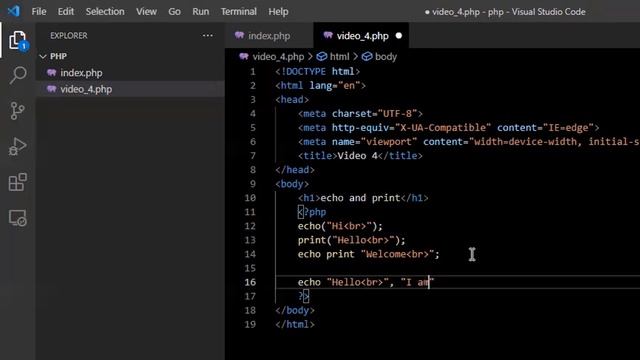Open the Remote Explorer icon

point(18,218)
